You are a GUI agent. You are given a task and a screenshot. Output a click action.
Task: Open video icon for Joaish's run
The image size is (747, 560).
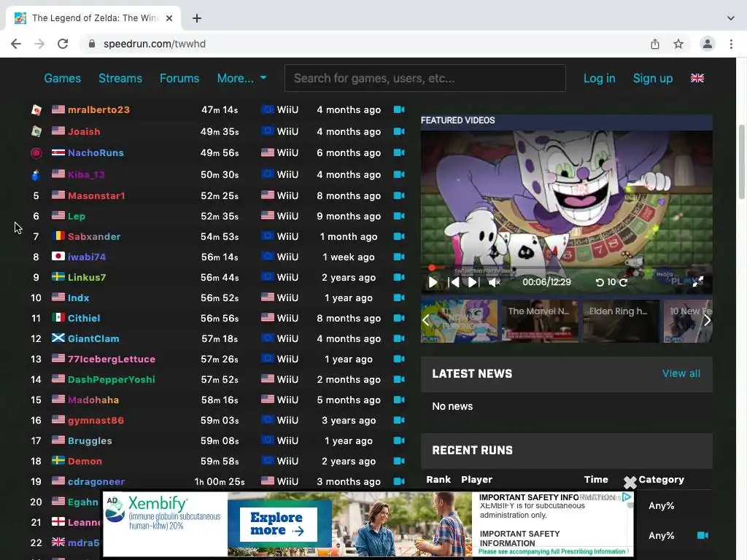(399, 131)
